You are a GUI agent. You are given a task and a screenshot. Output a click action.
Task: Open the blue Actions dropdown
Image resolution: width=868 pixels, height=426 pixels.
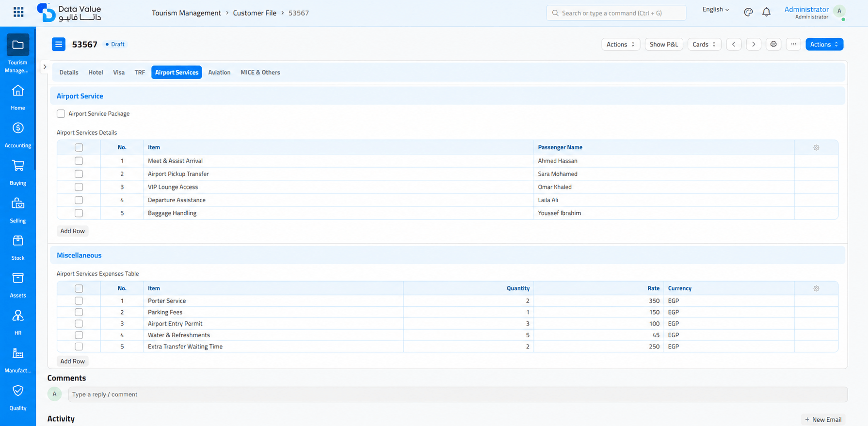pyautogui.click(x=824, y=44)
